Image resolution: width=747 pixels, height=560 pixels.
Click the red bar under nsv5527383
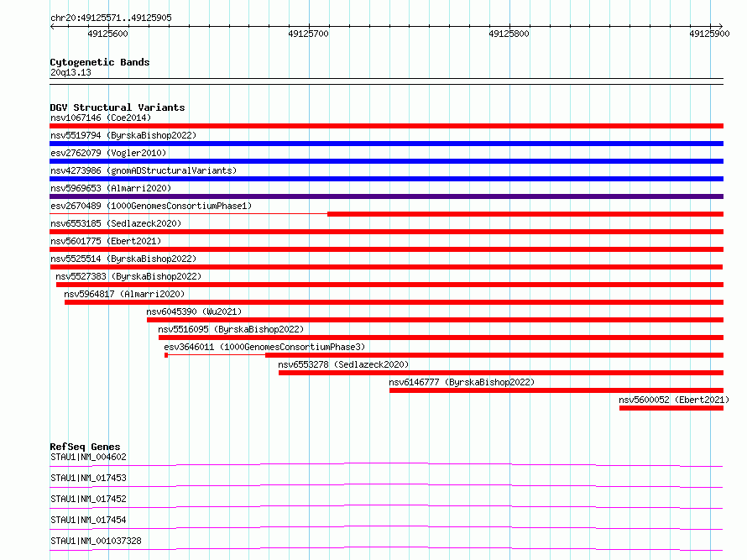pos(389,285)
